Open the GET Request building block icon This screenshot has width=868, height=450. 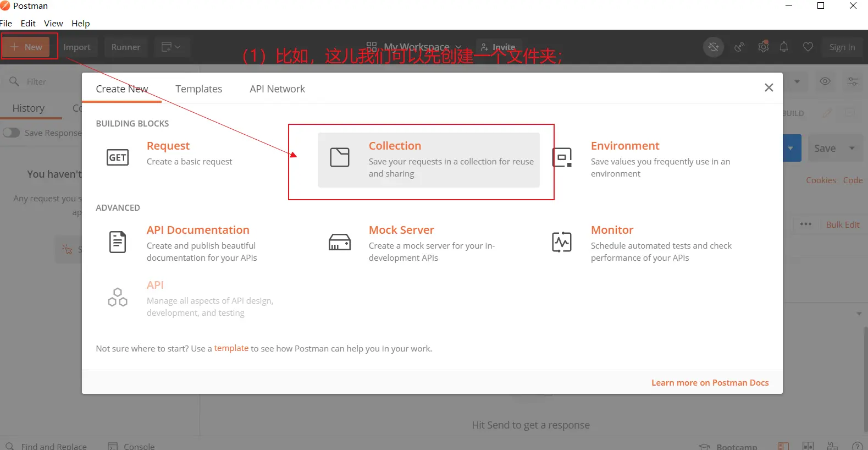(118, 157)
